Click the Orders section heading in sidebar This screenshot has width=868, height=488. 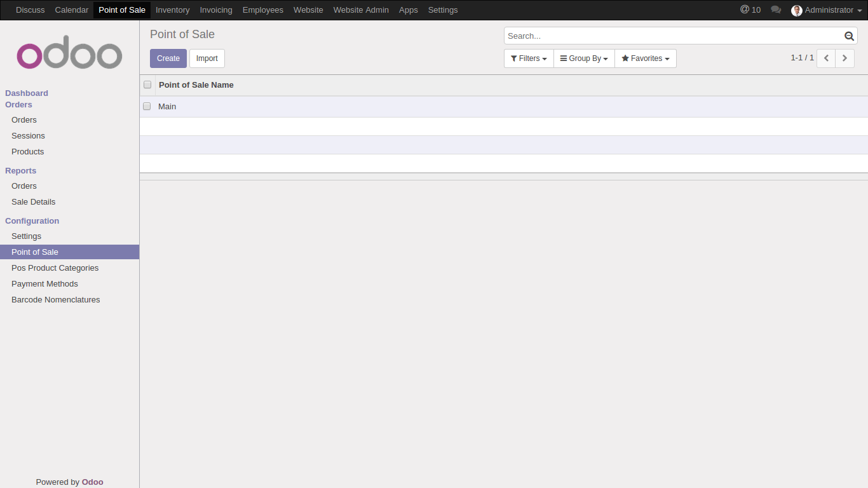[x=18, y=105]
